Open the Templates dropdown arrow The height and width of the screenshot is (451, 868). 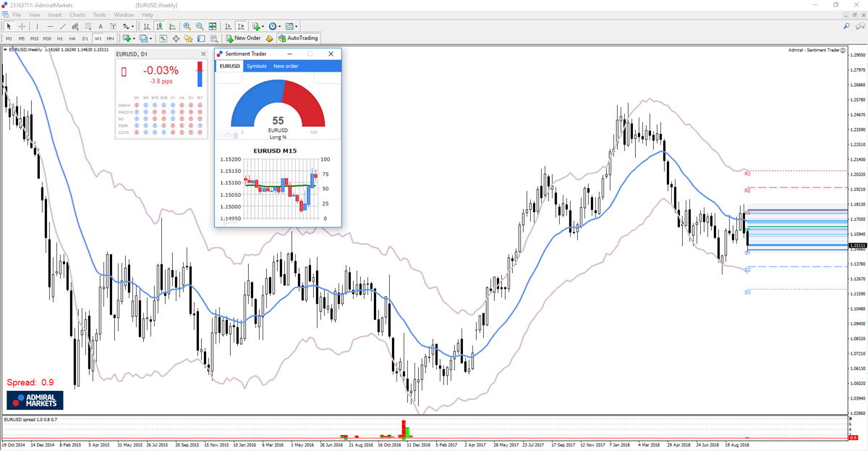(x=297, y=26)
